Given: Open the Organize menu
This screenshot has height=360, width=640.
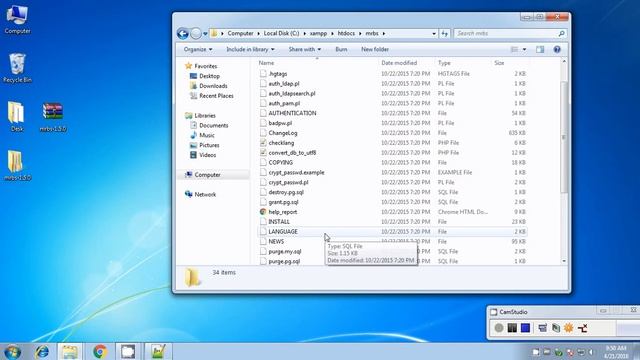Looking at the screenshot, I should pyautogui.click(x=198, y=49).
